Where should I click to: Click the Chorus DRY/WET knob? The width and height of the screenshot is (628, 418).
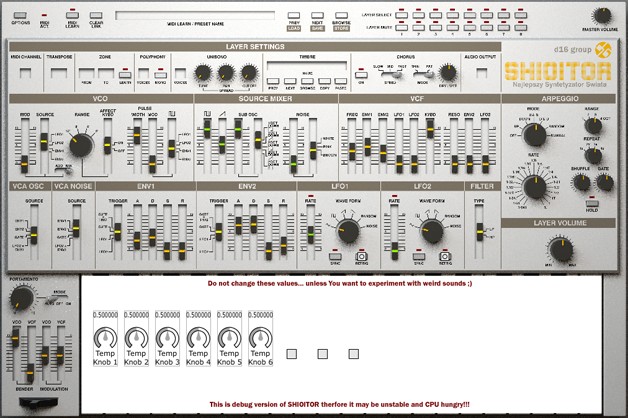pyautogui.click(x=448, y=73)
